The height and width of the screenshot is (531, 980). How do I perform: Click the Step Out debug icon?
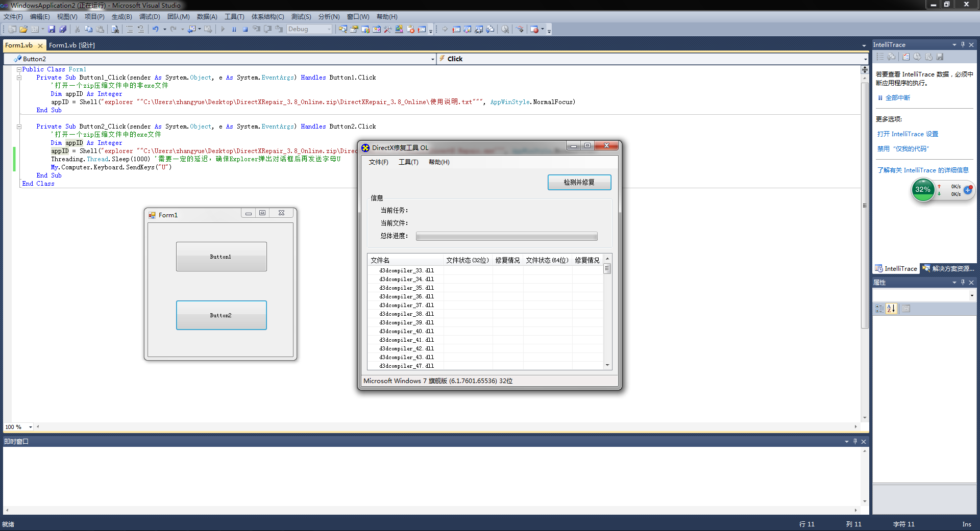pos(279,29)
